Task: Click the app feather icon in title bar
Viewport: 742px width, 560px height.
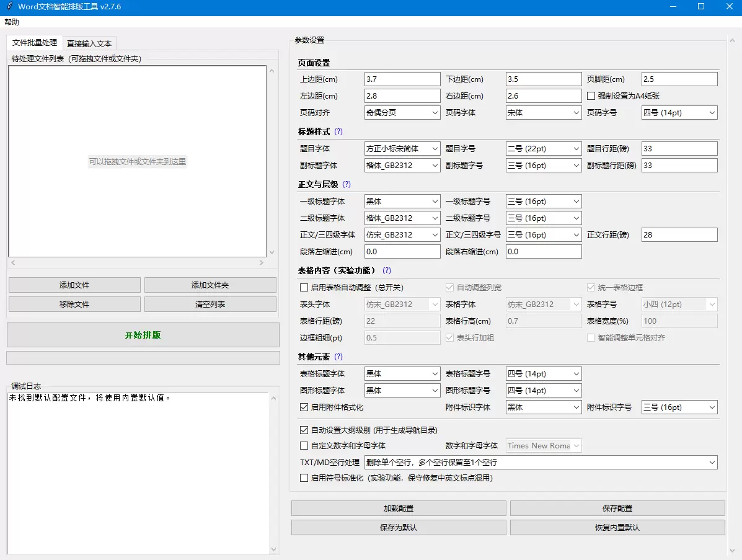Action: [9, 7]
